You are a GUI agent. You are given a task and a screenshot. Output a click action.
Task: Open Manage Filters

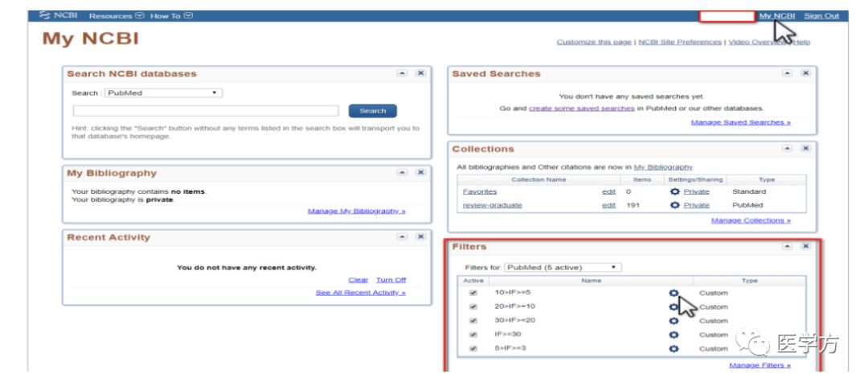pyautogui.click(x=759, y=365)
